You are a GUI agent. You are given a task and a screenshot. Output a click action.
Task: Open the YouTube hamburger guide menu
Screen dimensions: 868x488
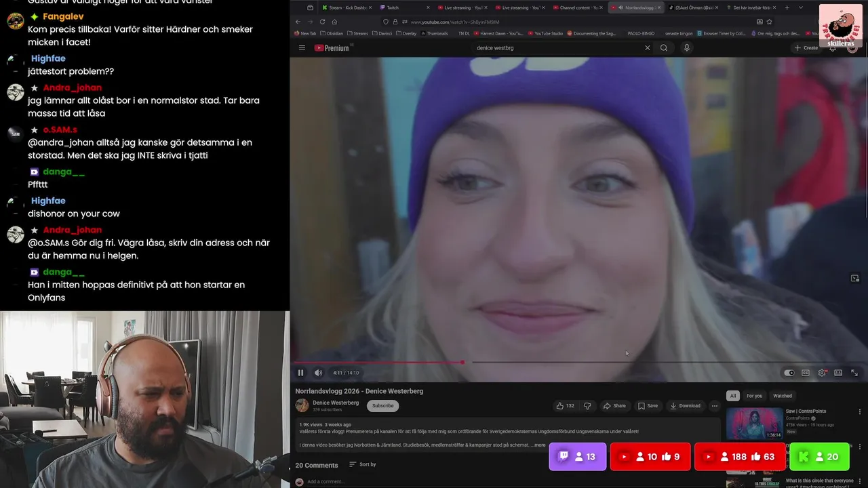click(x=302, y=48)
